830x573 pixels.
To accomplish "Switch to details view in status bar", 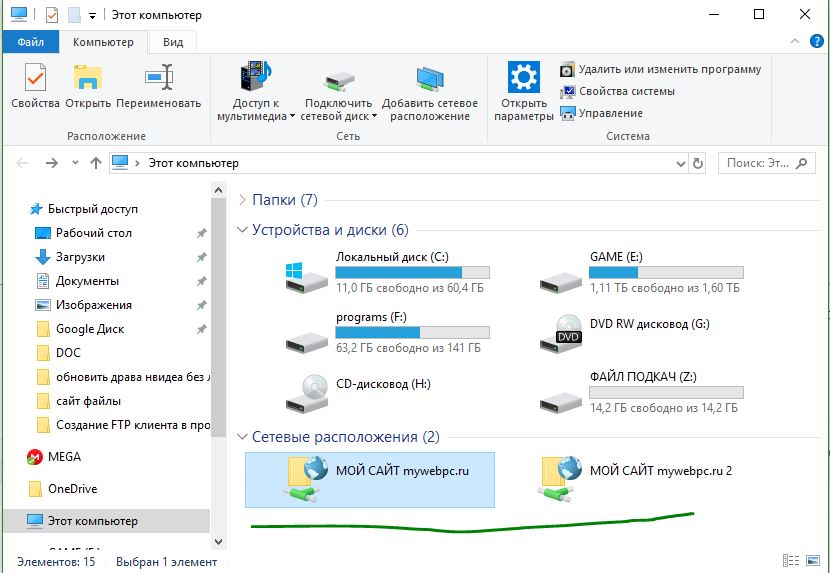I will click(791, 561).
